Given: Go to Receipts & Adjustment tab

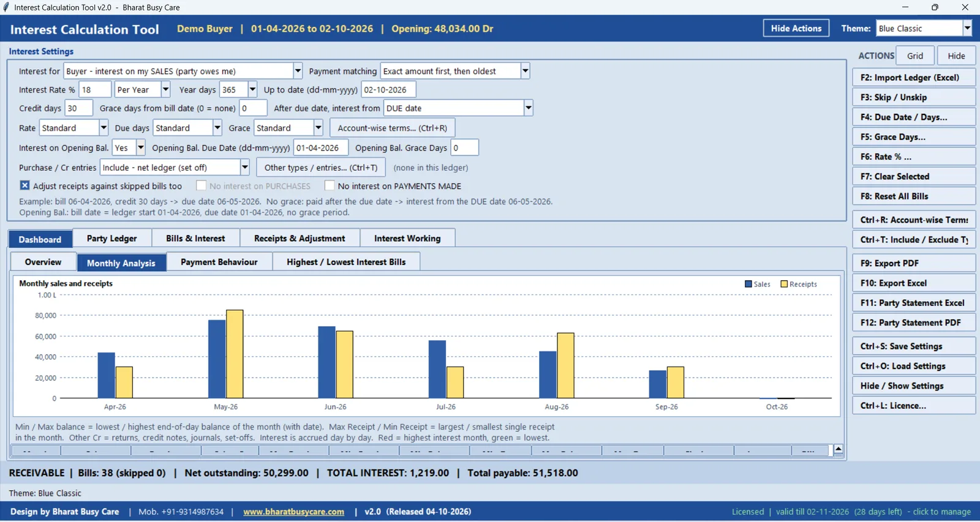Looking at the screenshot, I should coord(300,239).
